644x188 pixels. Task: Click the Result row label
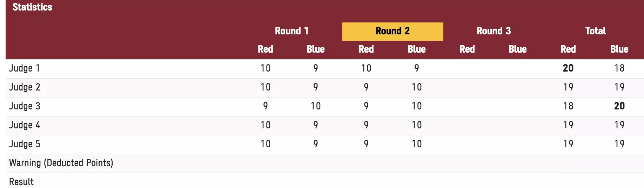click(21, 182)
